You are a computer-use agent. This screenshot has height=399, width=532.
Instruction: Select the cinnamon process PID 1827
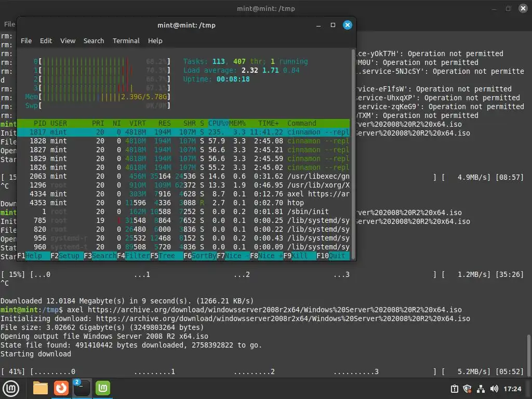point(183,150)
